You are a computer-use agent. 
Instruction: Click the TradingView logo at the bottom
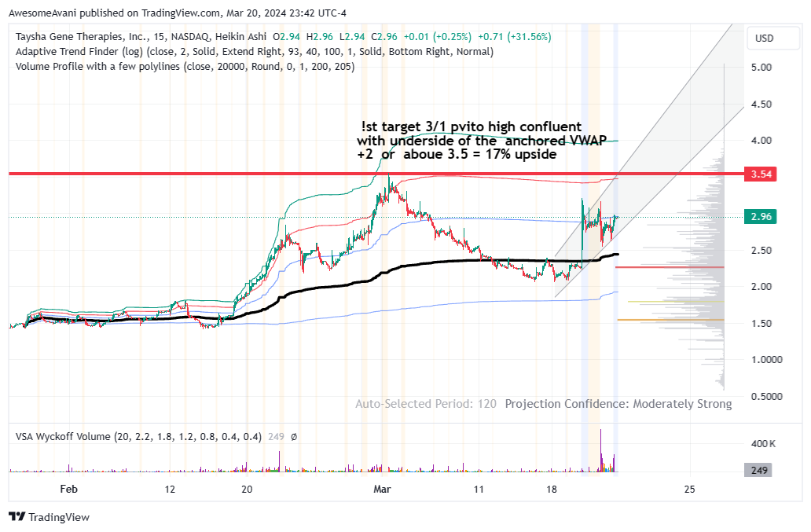50,516
